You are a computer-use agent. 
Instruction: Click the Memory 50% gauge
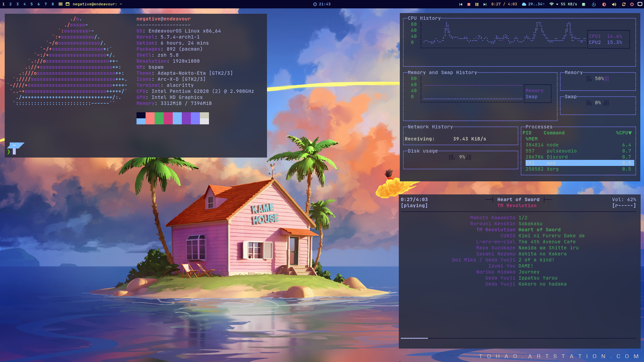(x=598, y=79)
